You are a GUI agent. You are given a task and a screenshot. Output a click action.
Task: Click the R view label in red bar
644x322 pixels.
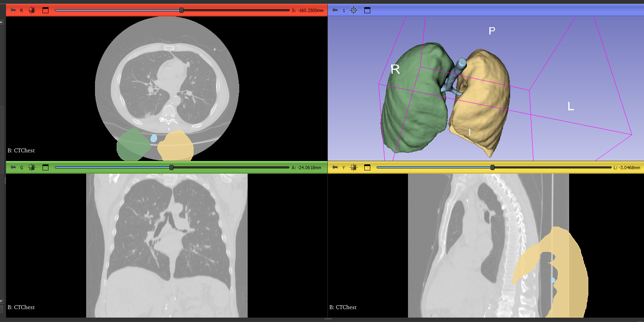pos(22,10)
